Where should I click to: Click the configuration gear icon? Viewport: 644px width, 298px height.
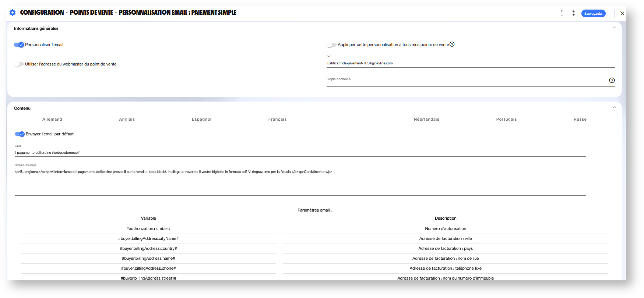pos(13,13)
